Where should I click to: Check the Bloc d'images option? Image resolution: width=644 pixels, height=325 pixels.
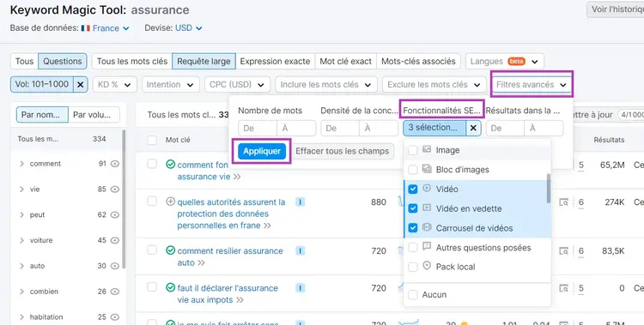pos(413,170)
